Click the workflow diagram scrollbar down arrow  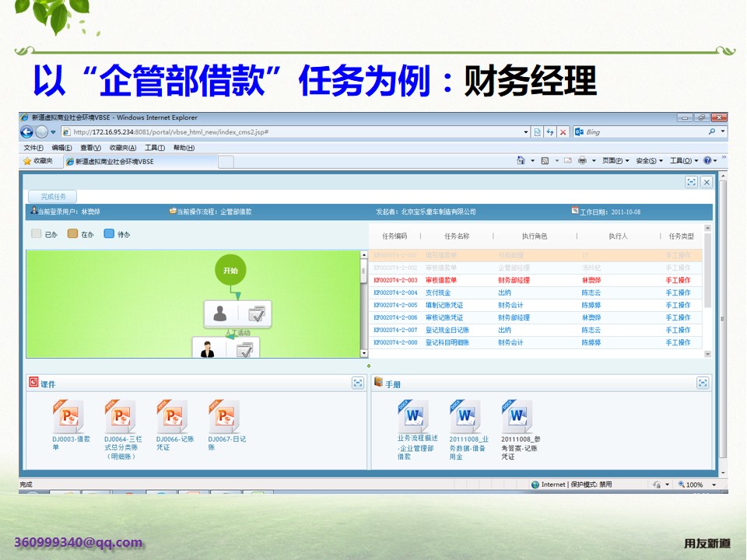(364, 353)
